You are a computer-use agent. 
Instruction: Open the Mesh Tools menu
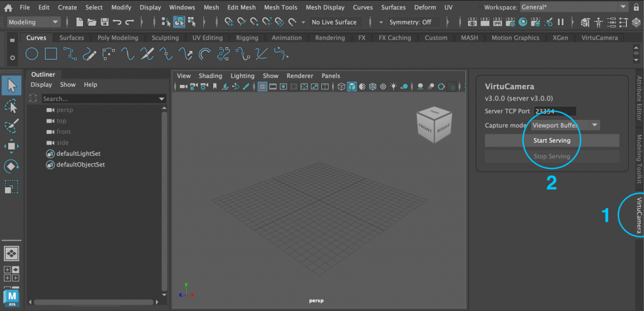click(280, 8)
